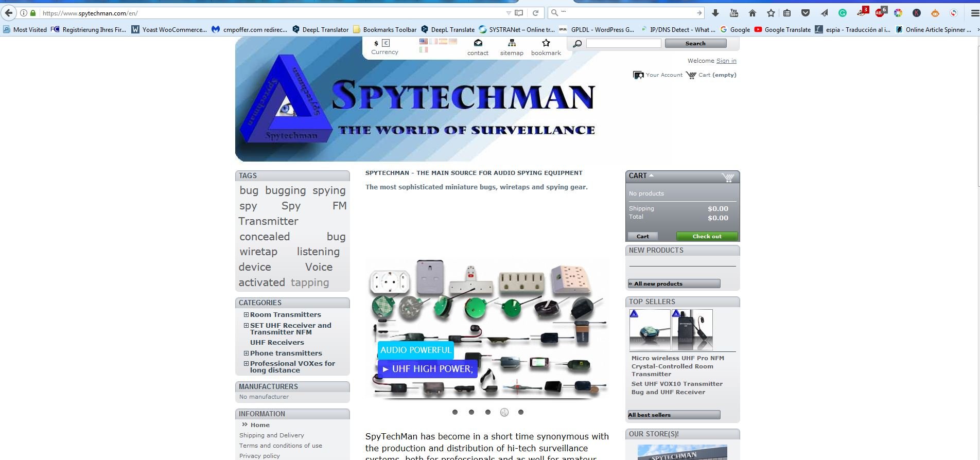Click the Your Account icon
The image size is (980, 460).
[x=638, y=75]
